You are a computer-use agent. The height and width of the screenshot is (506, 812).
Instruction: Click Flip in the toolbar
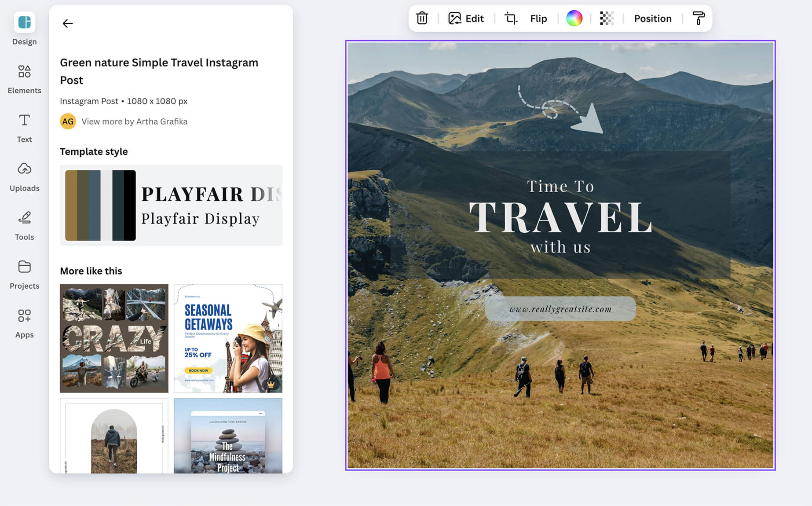[538, 18]
